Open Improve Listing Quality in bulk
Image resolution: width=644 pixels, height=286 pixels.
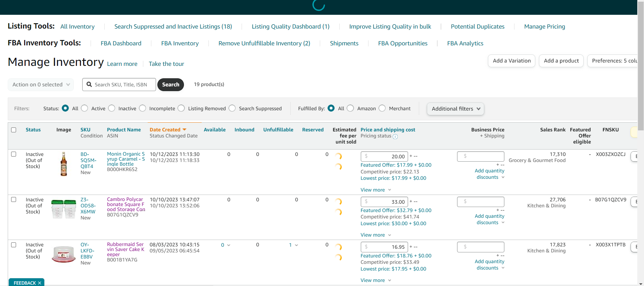[x=390, y=27]
